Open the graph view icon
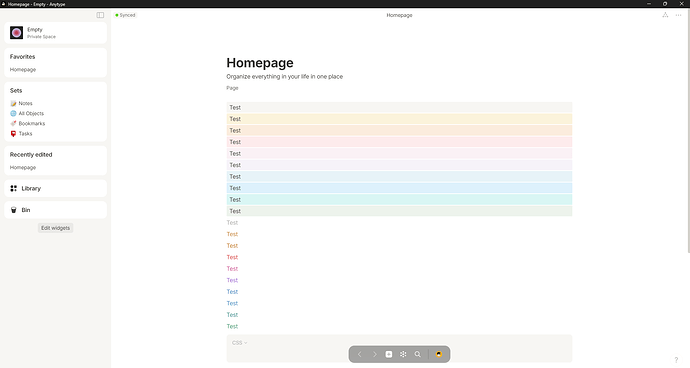Viewport: 690px width, 368px height. coord(403,354)
